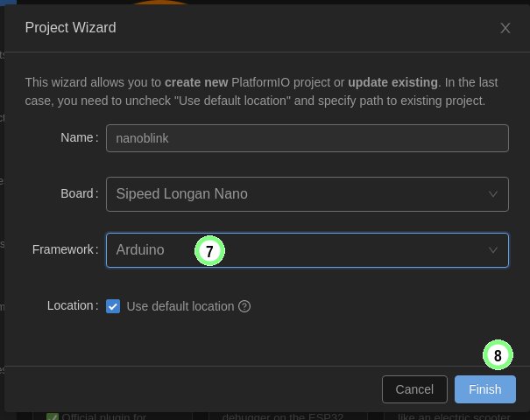Click the green step 8 marker

tap(498, 356)
